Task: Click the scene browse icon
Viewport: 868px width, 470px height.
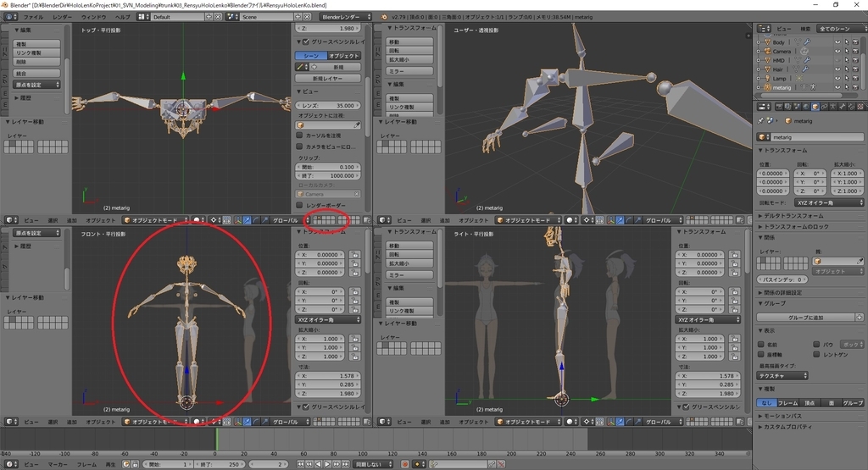Action: click(232, 17)
